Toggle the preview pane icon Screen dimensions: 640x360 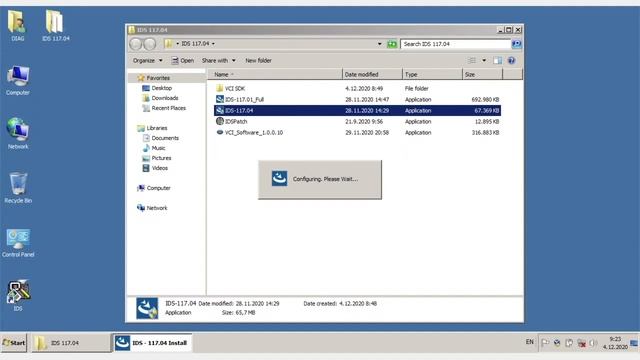497,60
